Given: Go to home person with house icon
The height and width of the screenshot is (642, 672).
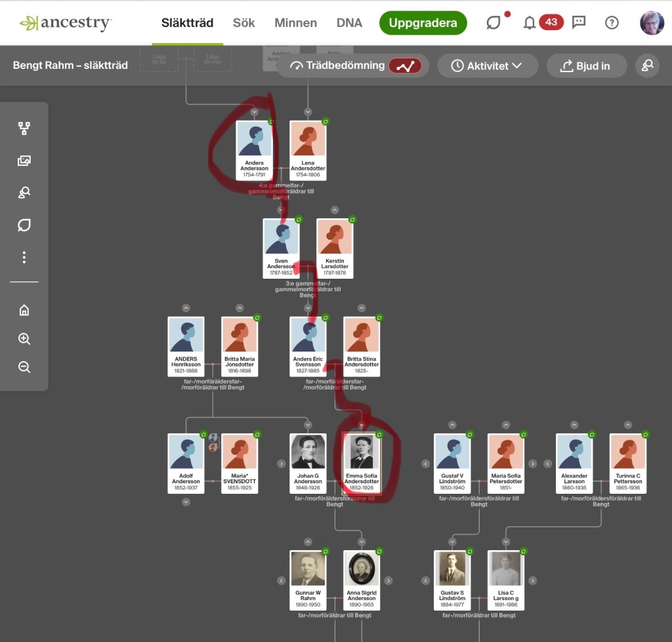Looking at the screenshot, I should [24, 310].
